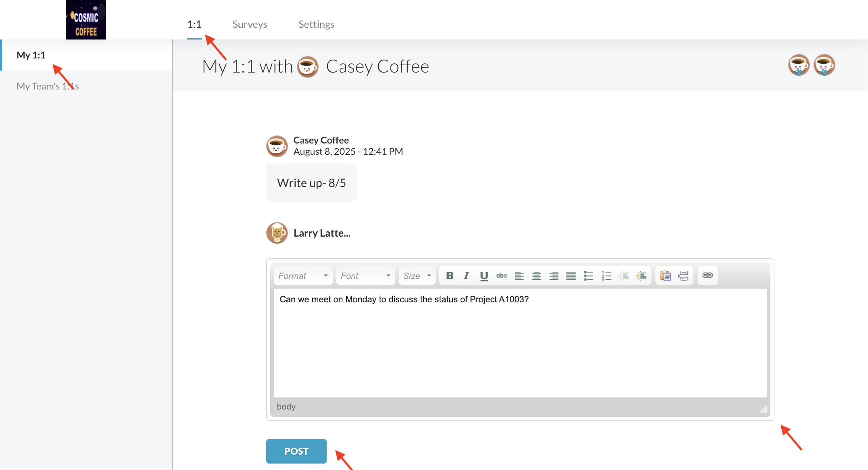Click into the message body text area
Viewport: 868px width, 470px height.
pyautogui.click(x=520, y=343)
